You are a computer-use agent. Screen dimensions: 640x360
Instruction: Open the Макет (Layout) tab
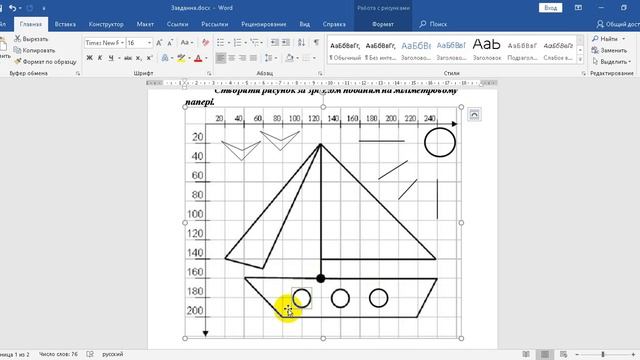tap(145, 24)
